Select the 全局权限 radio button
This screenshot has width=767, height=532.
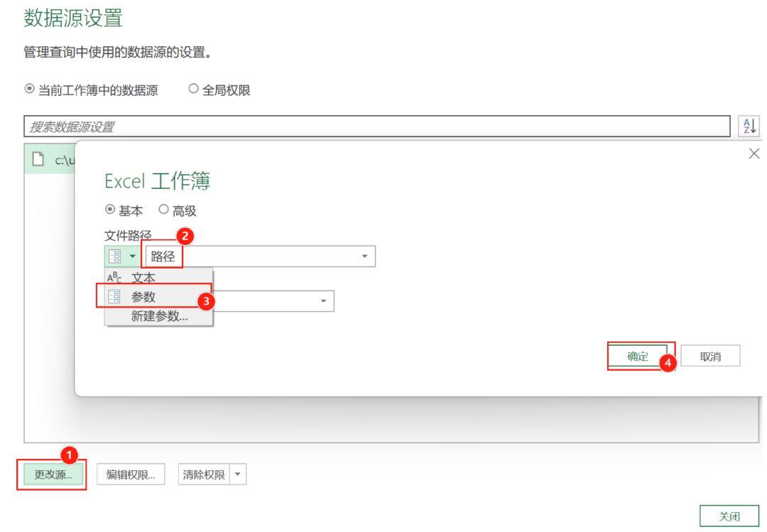pos(193,89)
